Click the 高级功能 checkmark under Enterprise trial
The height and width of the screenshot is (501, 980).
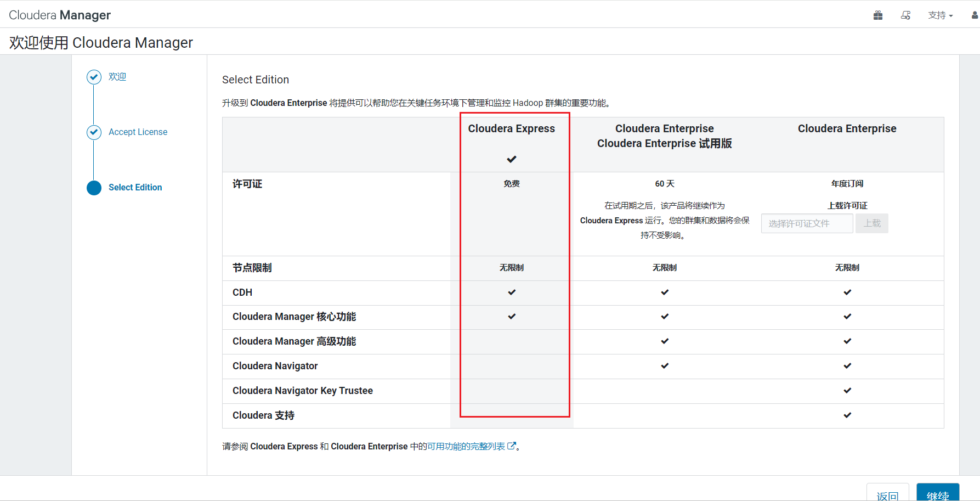[x=665, y=341]
